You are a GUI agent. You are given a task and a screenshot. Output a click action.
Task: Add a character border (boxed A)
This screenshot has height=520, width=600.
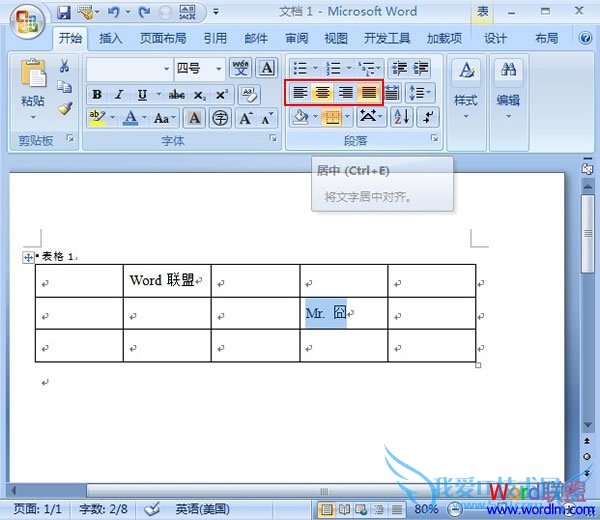tap(267, 68)
